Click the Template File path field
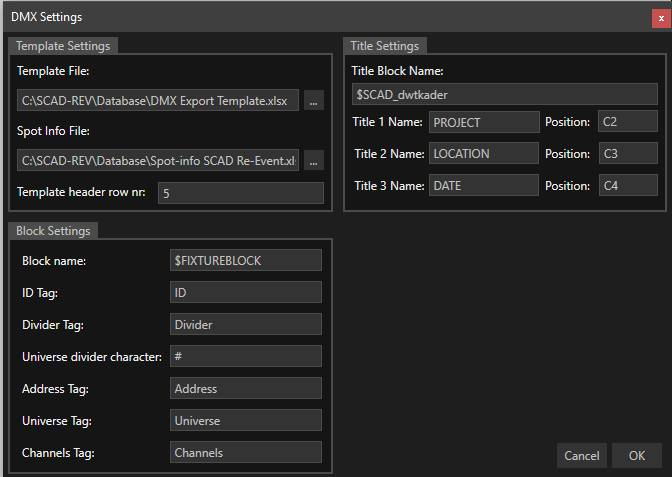This screenshot has height=477, width=672. coord(158,101)
